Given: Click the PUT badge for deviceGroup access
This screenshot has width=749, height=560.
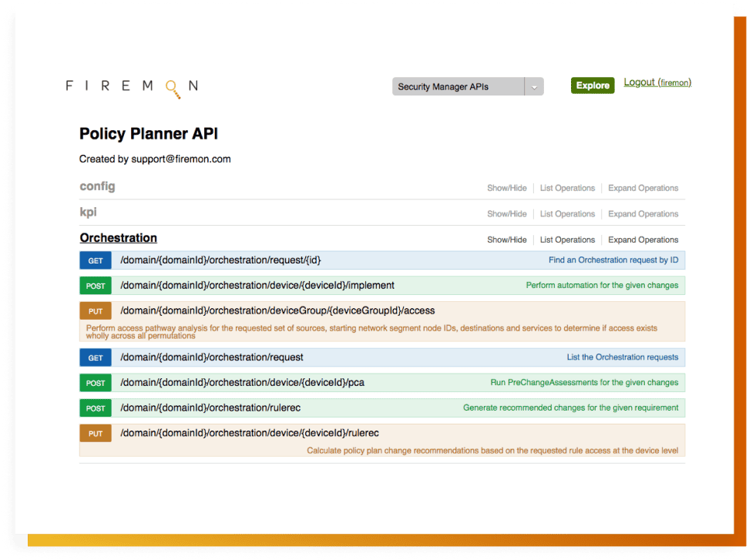Looking at the screenshot, I should [96, 311].
